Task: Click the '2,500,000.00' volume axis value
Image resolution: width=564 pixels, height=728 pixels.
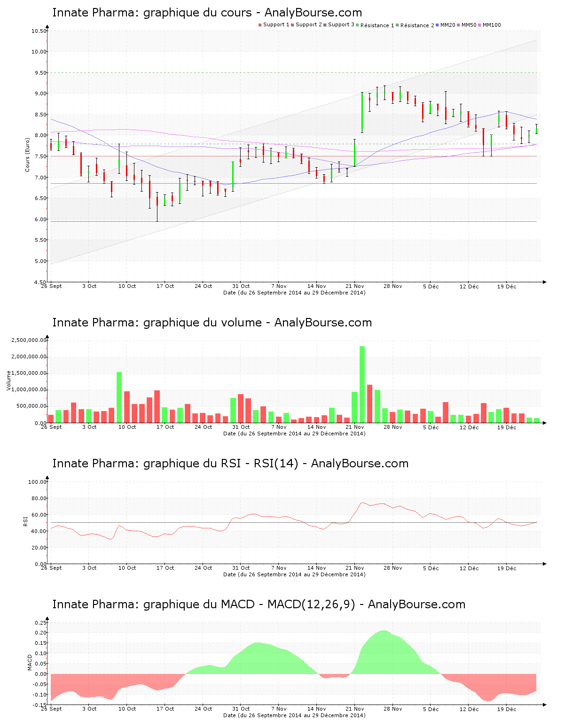Action: tap(30, 340)
